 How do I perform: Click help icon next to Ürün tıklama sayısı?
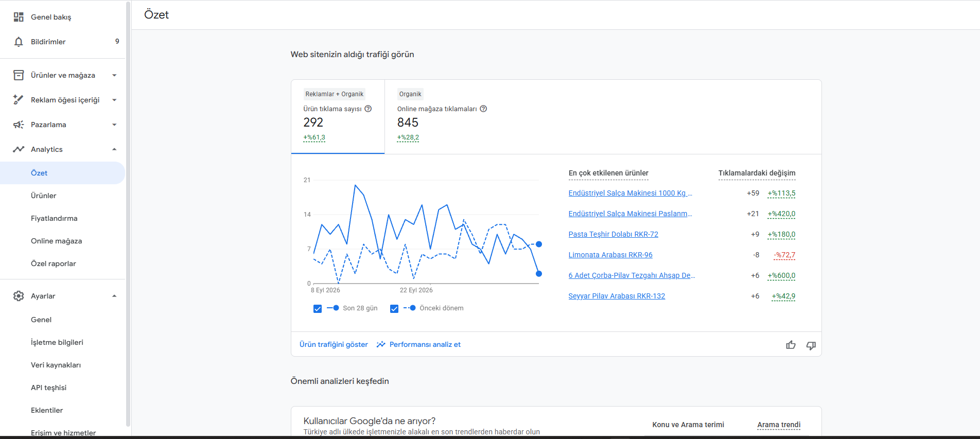[368, 109]
